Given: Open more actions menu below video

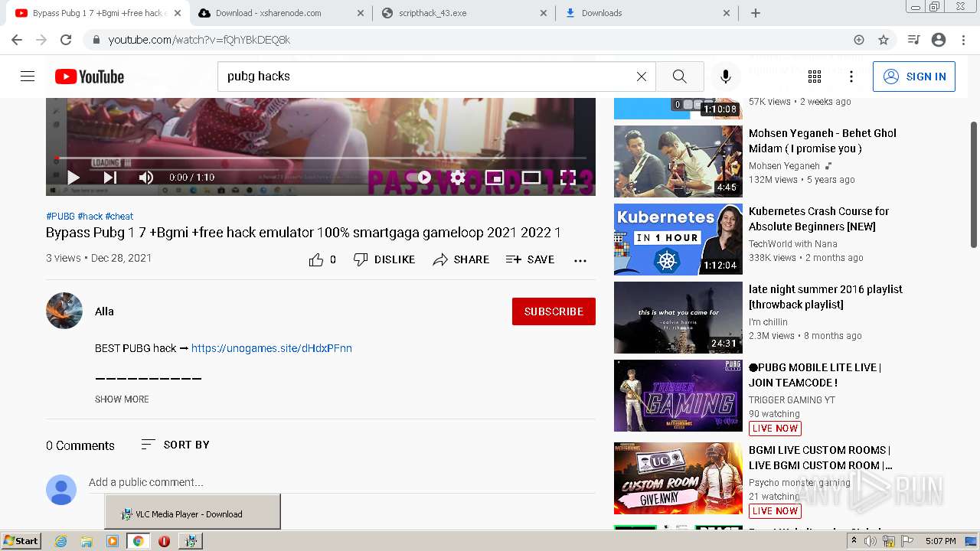Looking at the screenshot, I should pyautogui.click(x=580, y=260).
